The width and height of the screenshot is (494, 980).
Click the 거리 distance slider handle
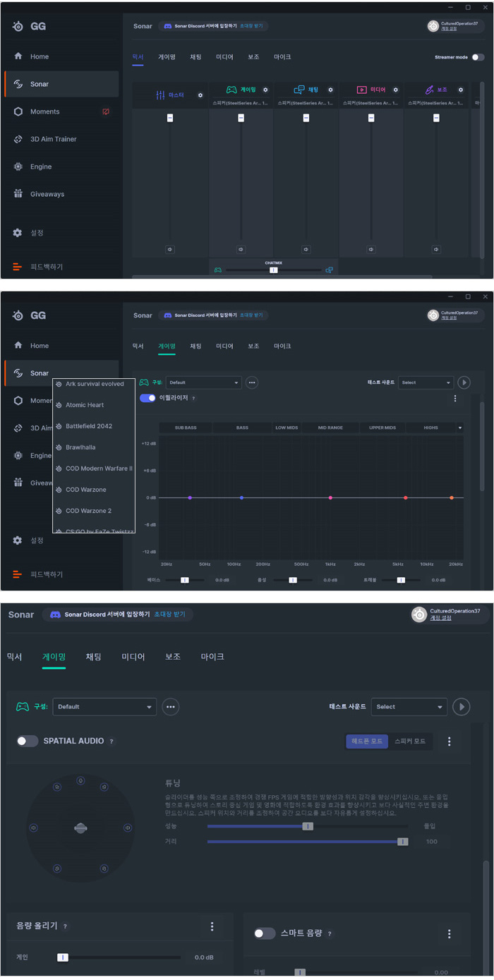point(402,842)
